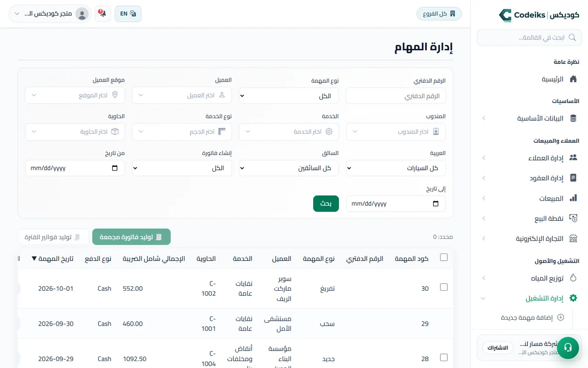
Task: Open the اختر الخدمة dropdown
Action: (288, 132)
